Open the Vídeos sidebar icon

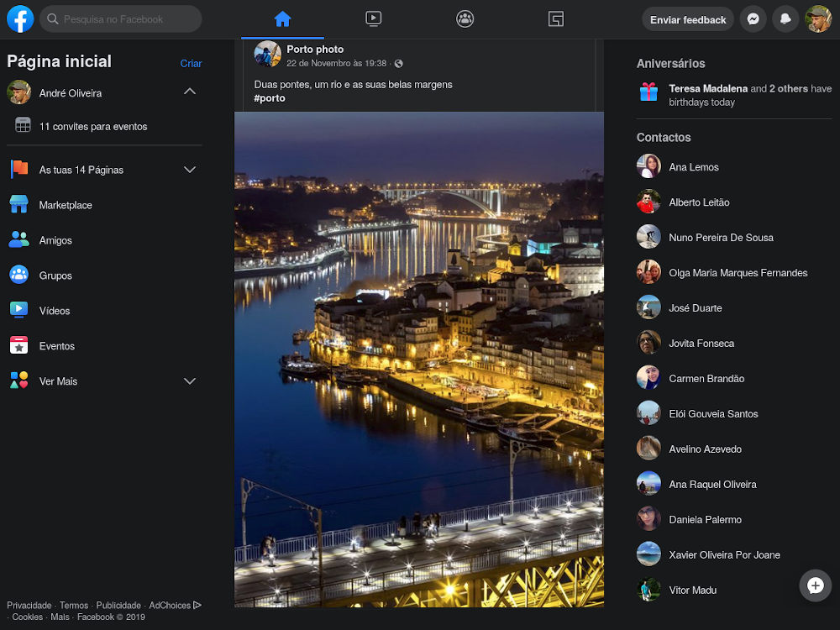[x=18, y=311]
